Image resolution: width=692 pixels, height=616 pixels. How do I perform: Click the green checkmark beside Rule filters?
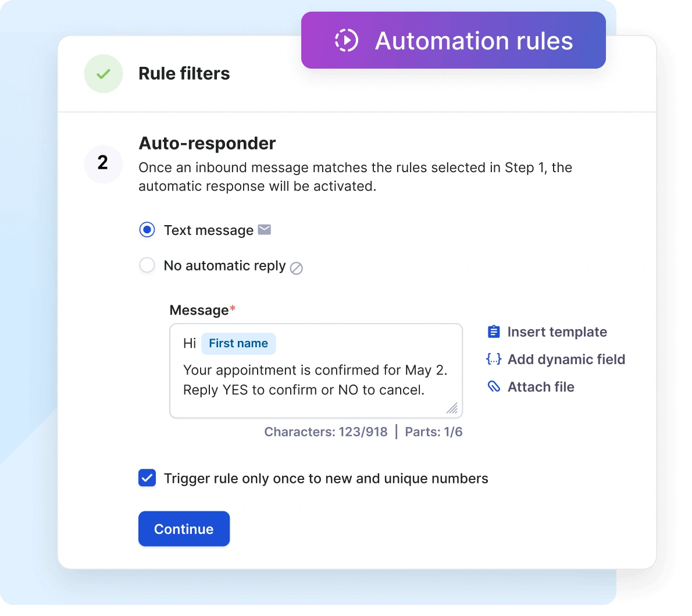click(x=104, y=74)
